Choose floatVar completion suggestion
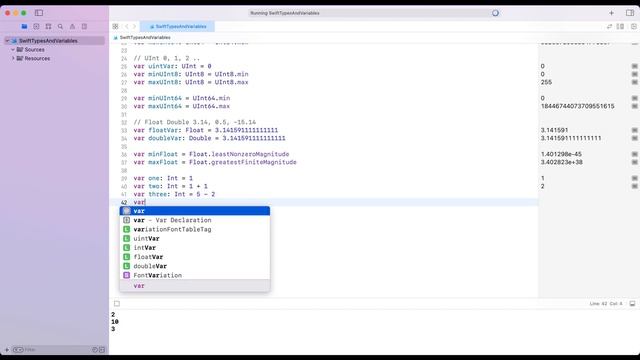The image size is (640, 360). (195, 257)
